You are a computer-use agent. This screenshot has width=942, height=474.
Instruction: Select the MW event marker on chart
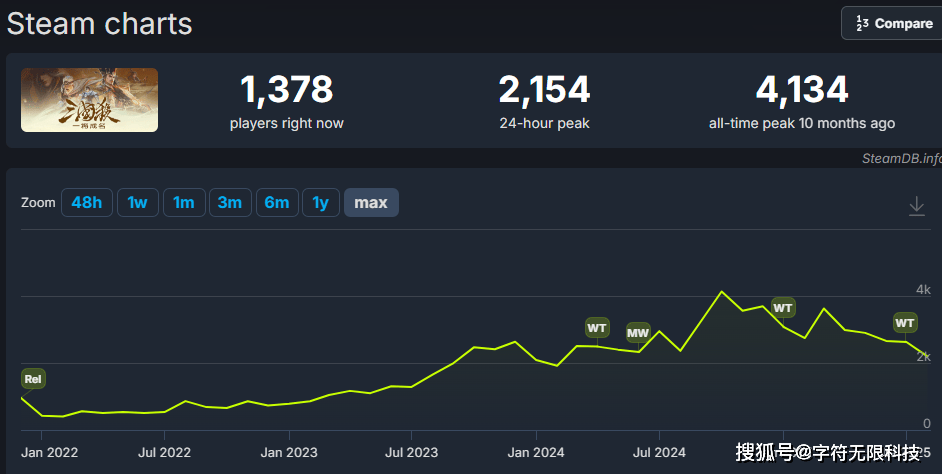click(637, 332)
